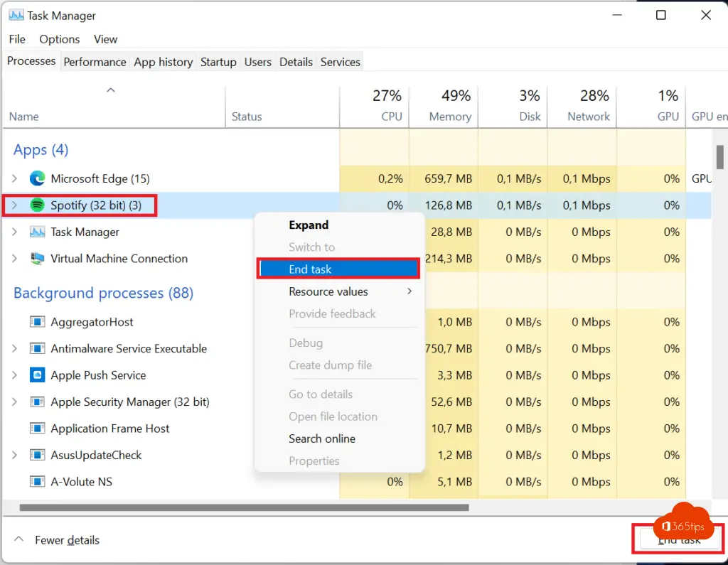Image resolution: width=728 pixels, height=565 pixels.
Task: Click the Apple Push Service icon
Action: [x=37, y=375]
